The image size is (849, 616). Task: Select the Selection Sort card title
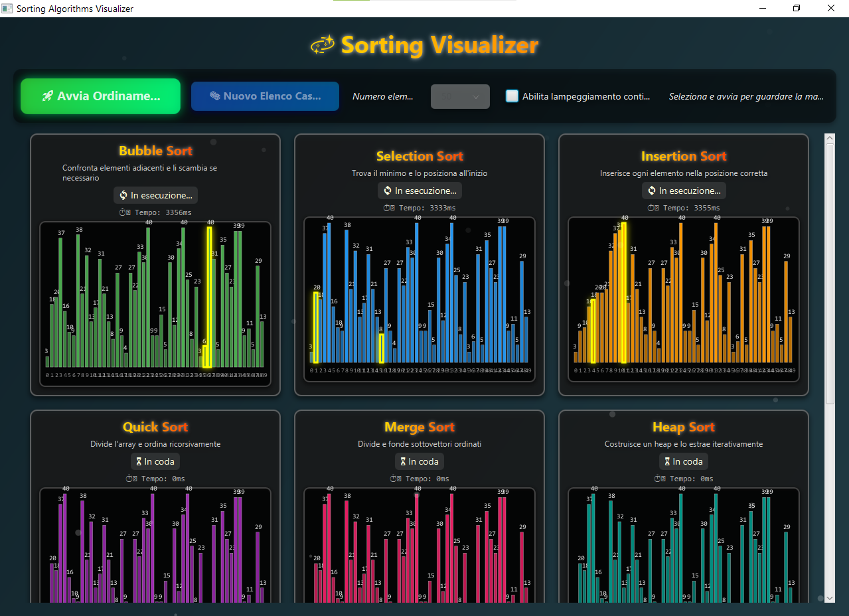420,156
